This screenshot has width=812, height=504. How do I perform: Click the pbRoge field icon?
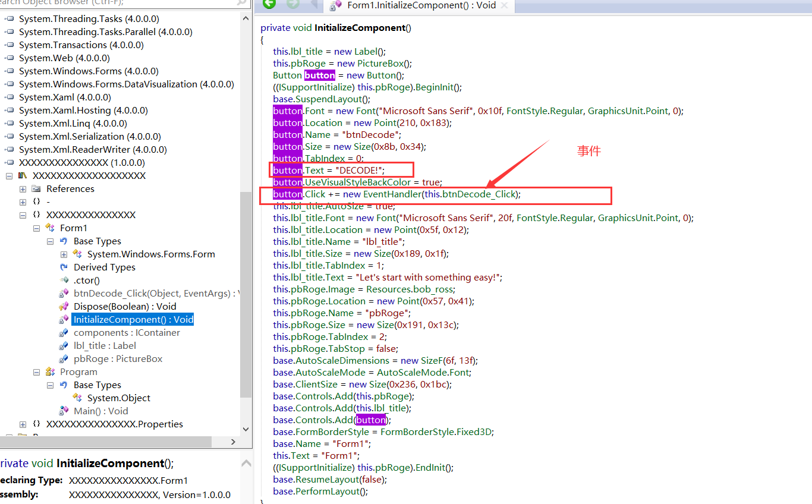[x=64, y=358]
